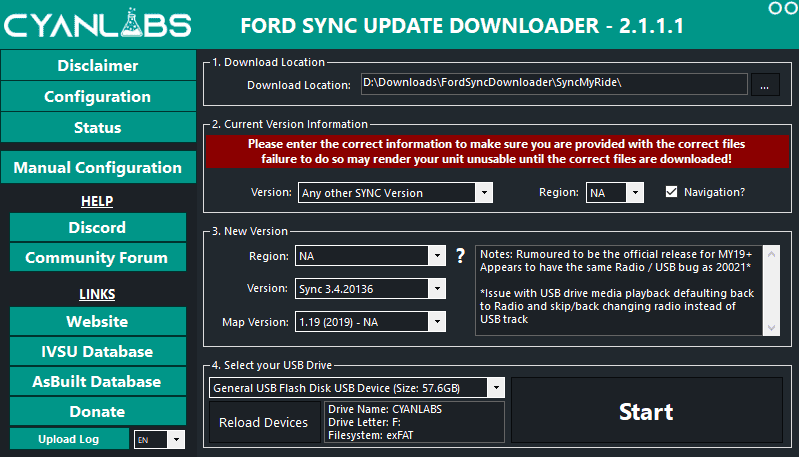Open the Status tab
This screenshot has width=799, height=457.
pos(98,127)
